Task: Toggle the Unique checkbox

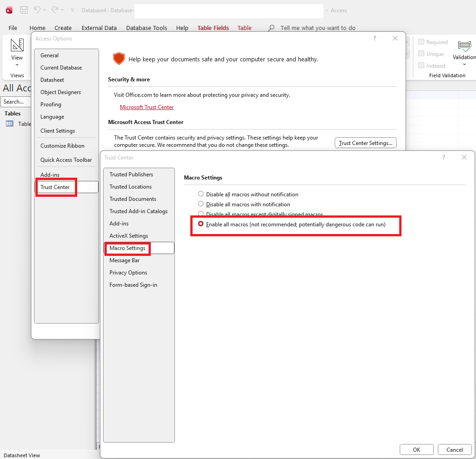Action: [x=421, y=54]
